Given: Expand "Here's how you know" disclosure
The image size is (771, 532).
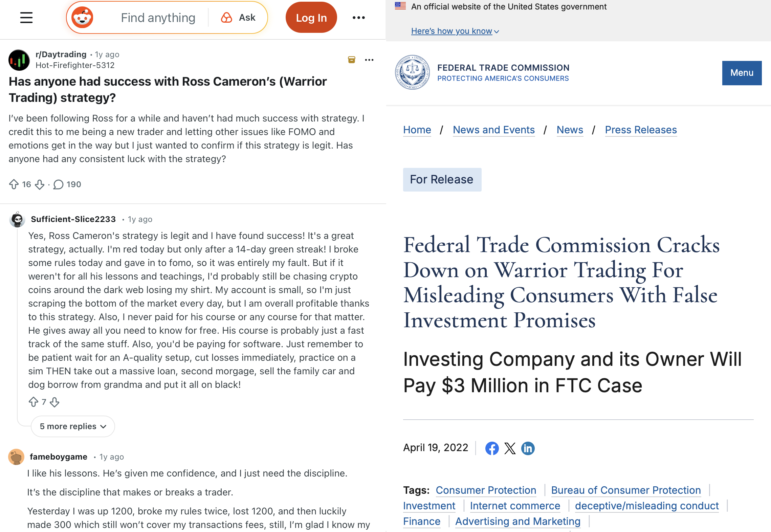Looking at the screenshot, I should [455, 31].
